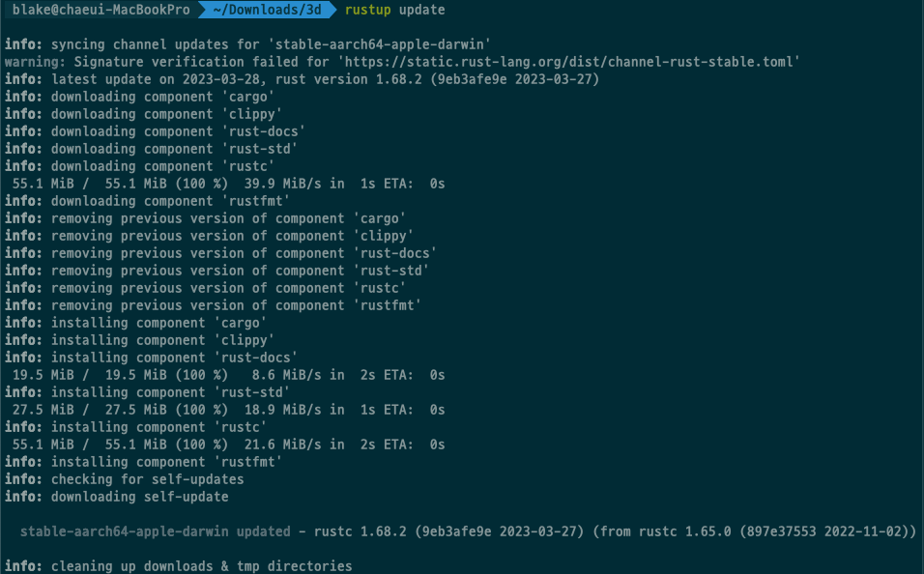Screen dimensions: 924x574
Task: Click the 19.5 MiB progress line
Action: [x=228, y=375]
